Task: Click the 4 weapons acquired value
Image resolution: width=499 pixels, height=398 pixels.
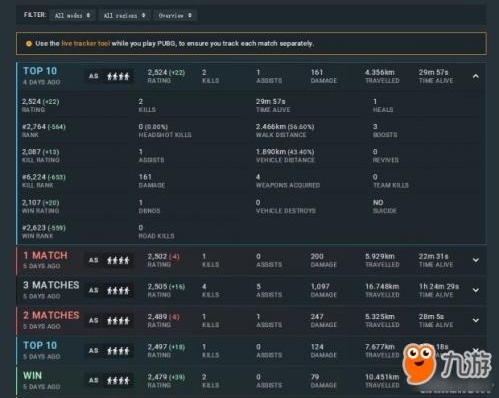Action: (x=258, y=177)
